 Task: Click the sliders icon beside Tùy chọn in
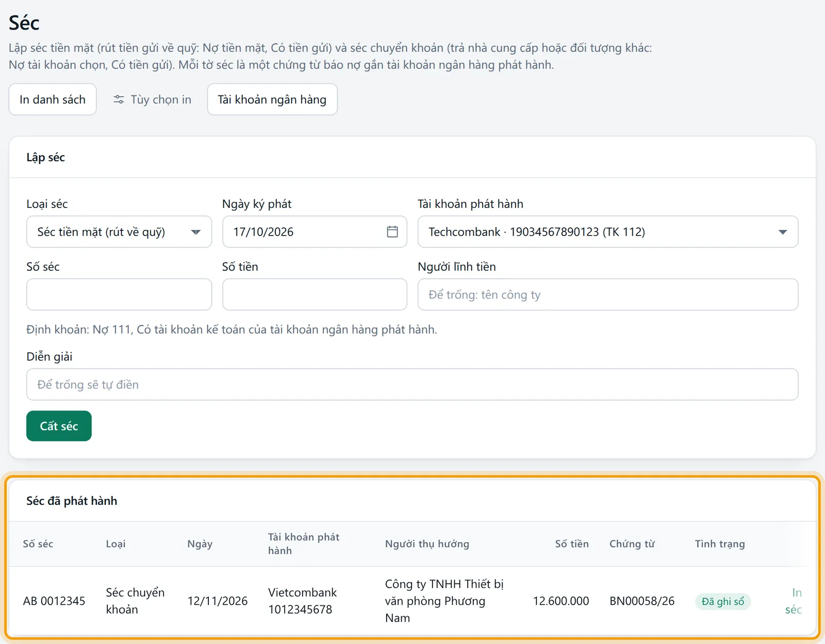click(x=119, y=100)
